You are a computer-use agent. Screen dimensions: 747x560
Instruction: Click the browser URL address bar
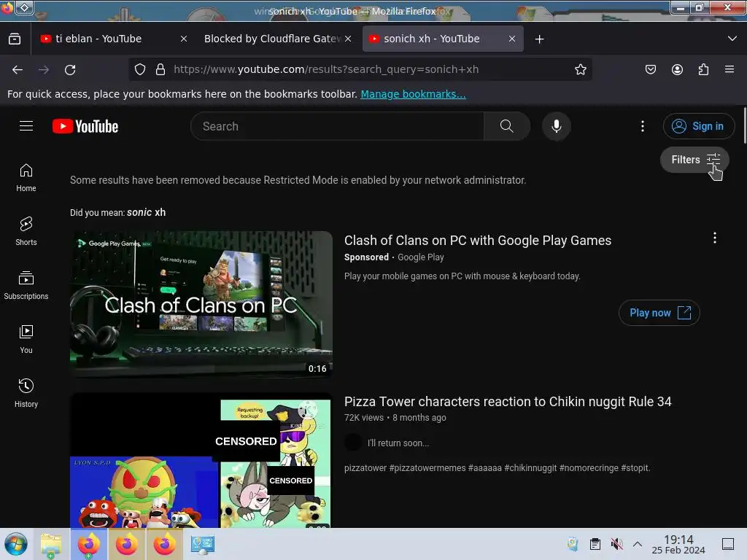(x=360, y=69)
